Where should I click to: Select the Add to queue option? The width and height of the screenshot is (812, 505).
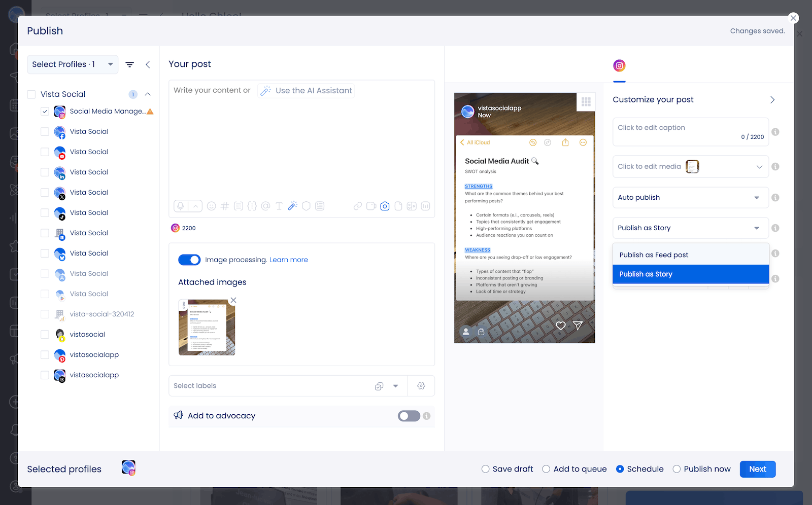(546, 469)
